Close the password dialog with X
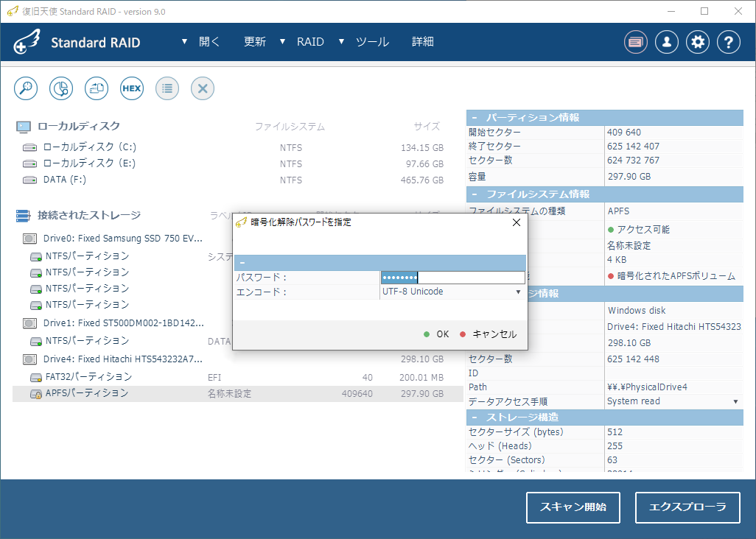Image resolution: width=756 pixels, height=539 pixels. (x=517, y=222)
